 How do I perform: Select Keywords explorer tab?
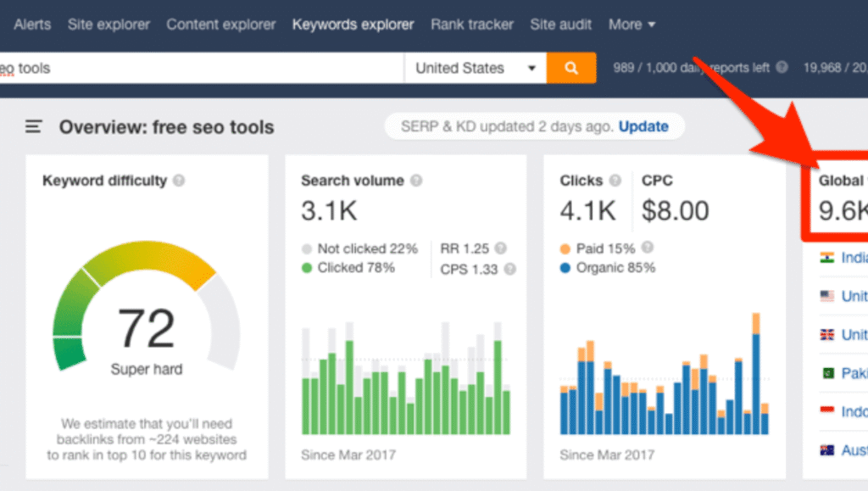[x=353, y=25]
